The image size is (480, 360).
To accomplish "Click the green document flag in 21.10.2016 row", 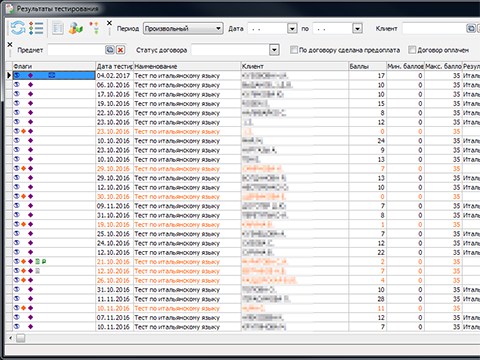I will click(38, 262).
